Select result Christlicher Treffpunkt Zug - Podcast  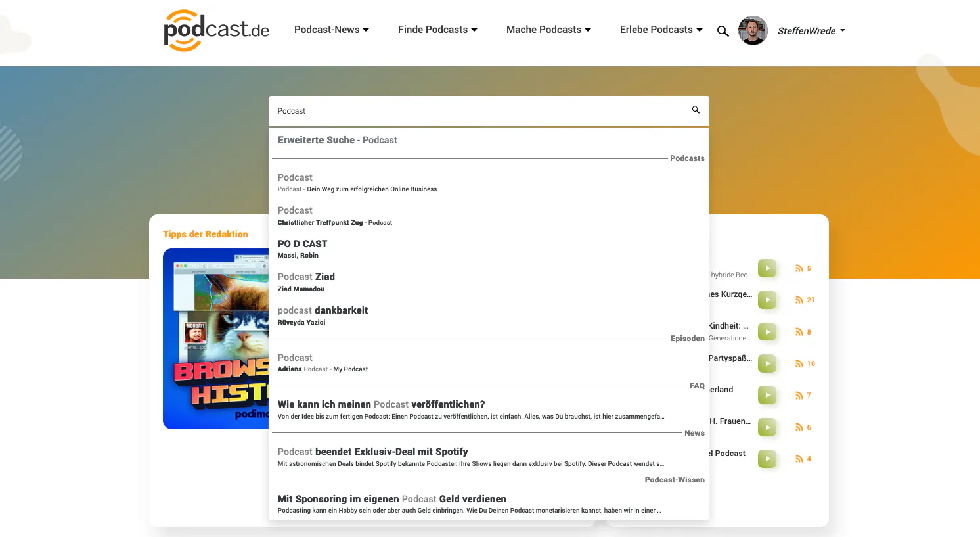tap(489, 216)
